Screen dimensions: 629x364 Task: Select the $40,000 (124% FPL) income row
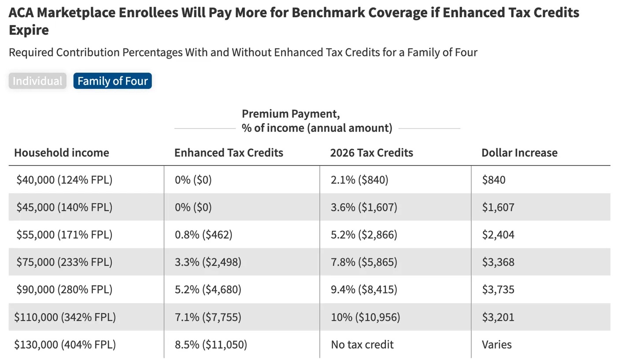click(x=64, y=180)
